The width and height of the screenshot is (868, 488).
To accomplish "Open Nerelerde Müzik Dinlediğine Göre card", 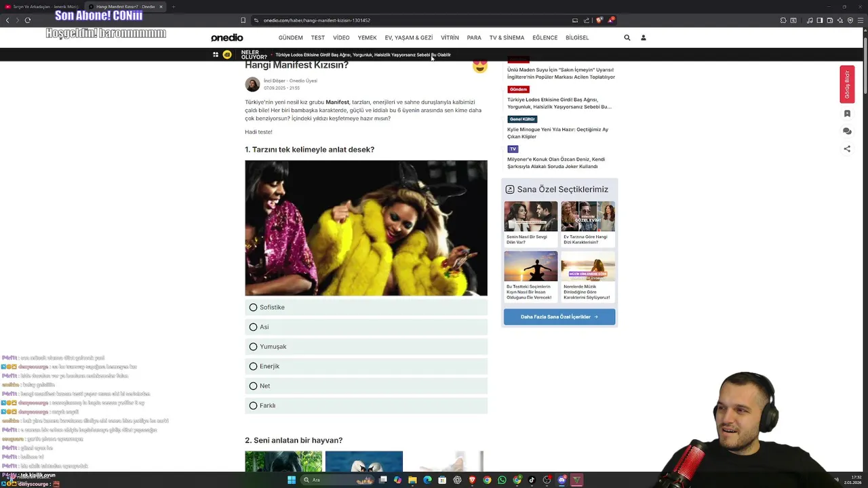I will coord(588,277).
